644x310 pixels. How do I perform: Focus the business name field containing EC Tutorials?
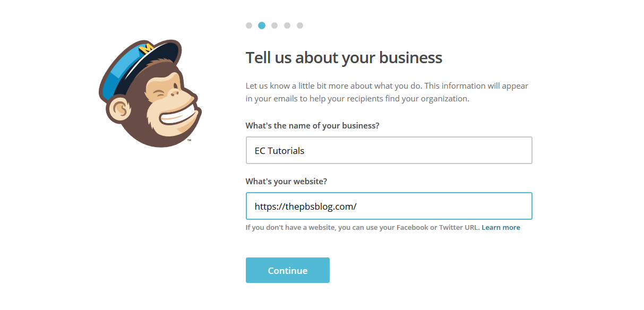point(389,151)
